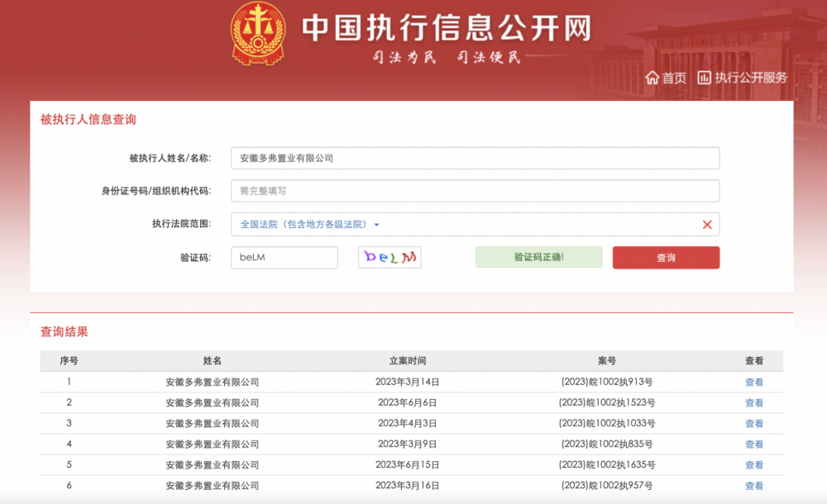The width and height of the screenshot is (827, 504).
Task: Open 查看 for case 执1635号
Action: click(753, 465)
